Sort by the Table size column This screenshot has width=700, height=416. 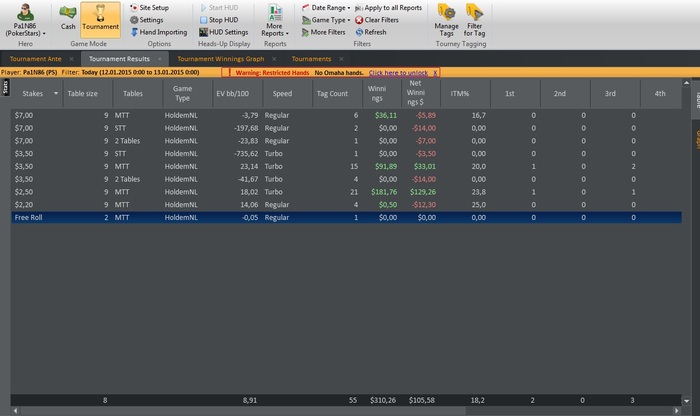(83, 94)
